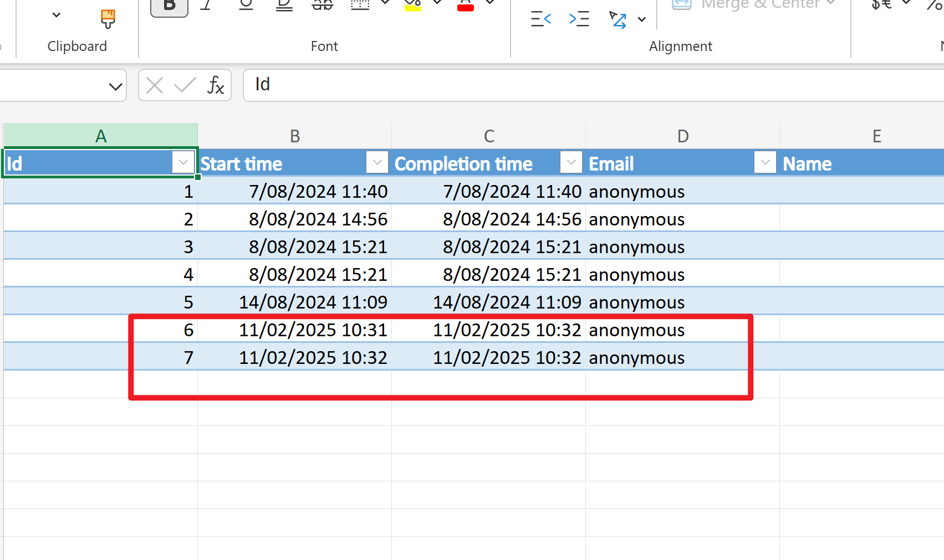Select the cell with Id 4
This screenshot has height=560, width=944.
click(x=101, y=274)
